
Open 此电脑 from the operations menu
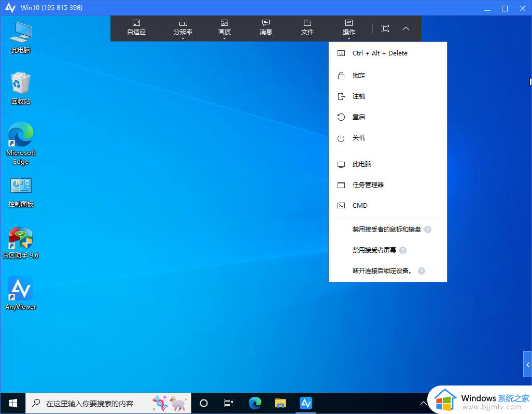387,164
